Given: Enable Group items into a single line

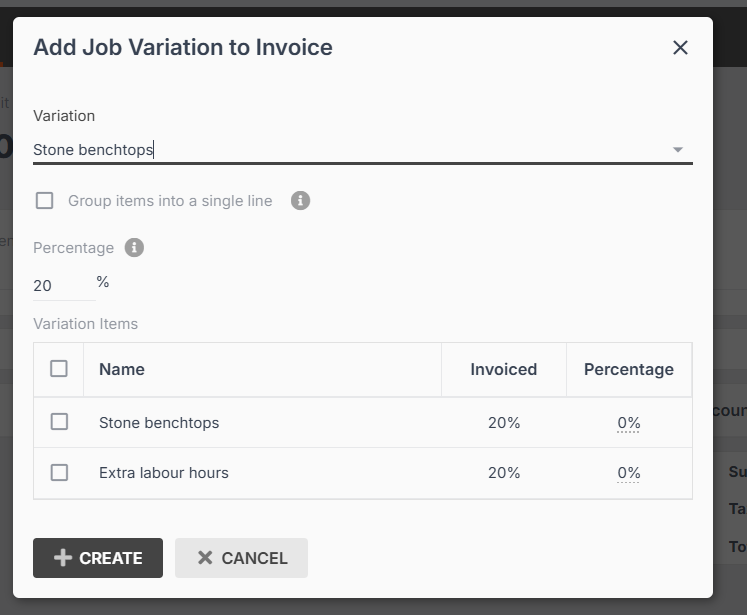Looking at the screenshot, I should point(45,201).
